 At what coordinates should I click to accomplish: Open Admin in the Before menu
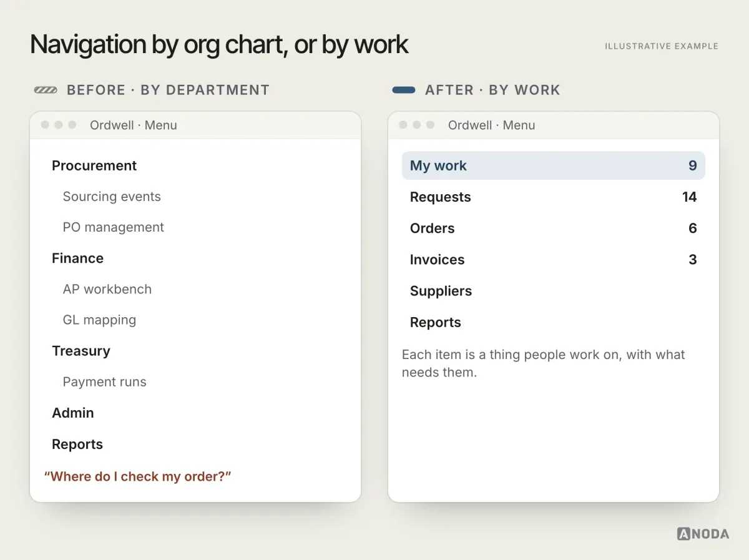[x=73, y=413]
